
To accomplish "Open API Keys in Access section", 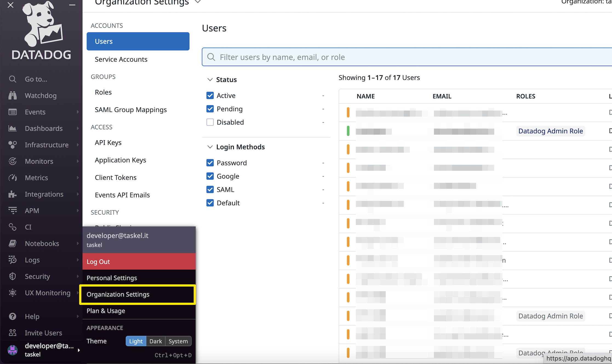I will coord(108,143).
